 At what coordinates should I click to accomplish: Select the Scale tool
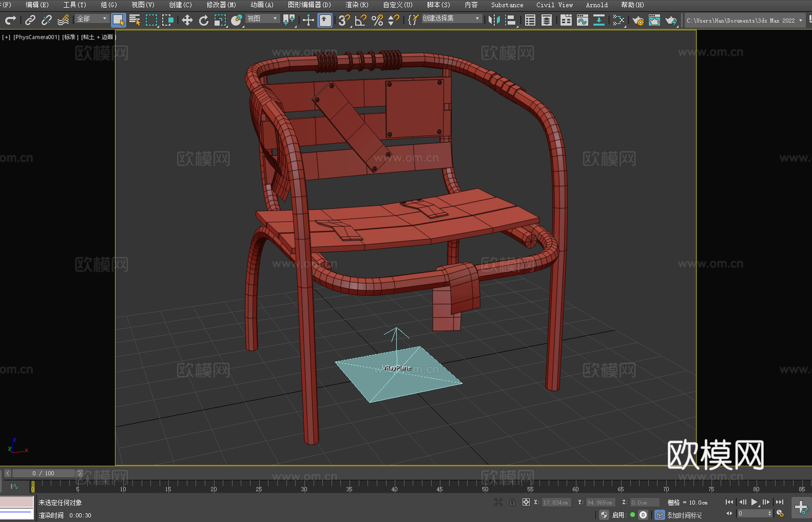click(x=220, y=20)
